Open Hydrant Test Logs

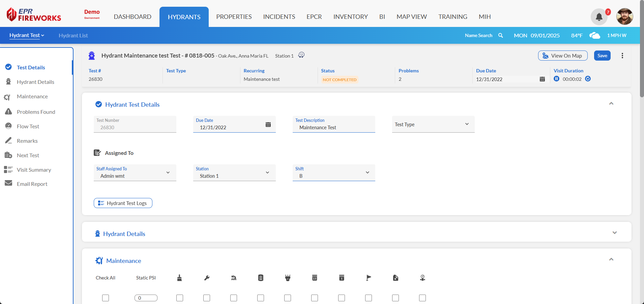[x=123, y=203]
